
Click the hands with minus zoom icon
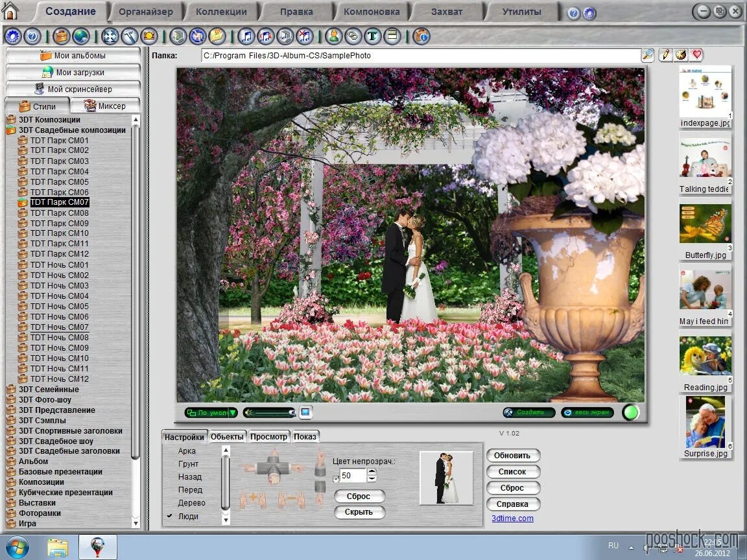pos(291,500)
